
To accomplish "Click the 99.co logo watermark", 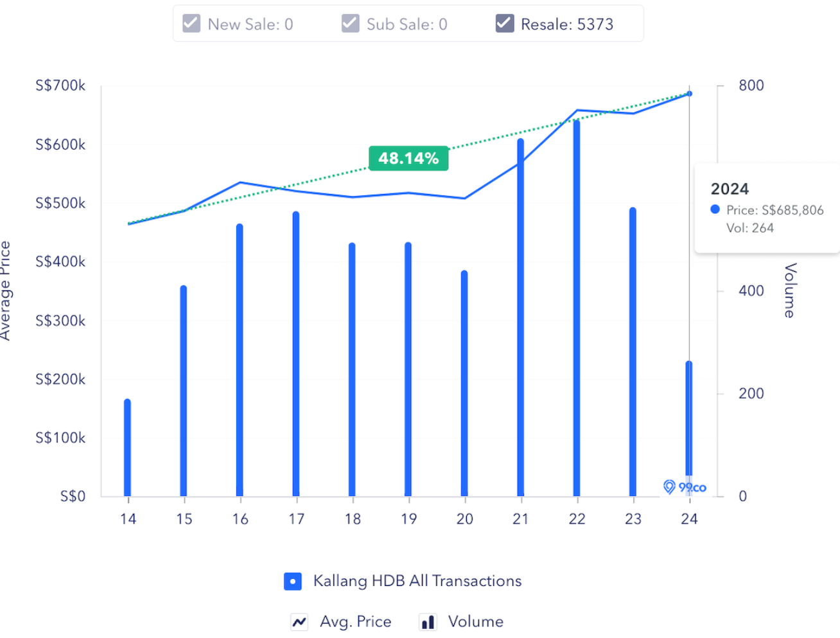I will (685, 487).
